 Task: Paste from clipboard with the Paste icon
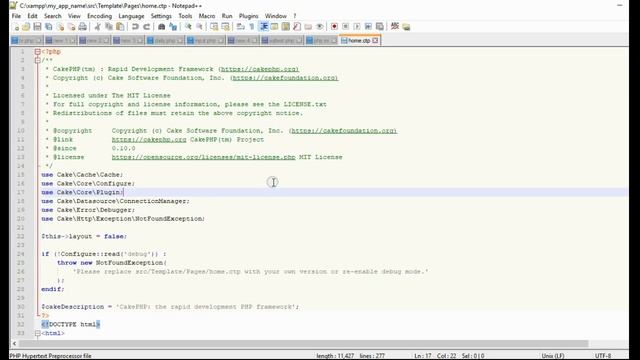120,27
